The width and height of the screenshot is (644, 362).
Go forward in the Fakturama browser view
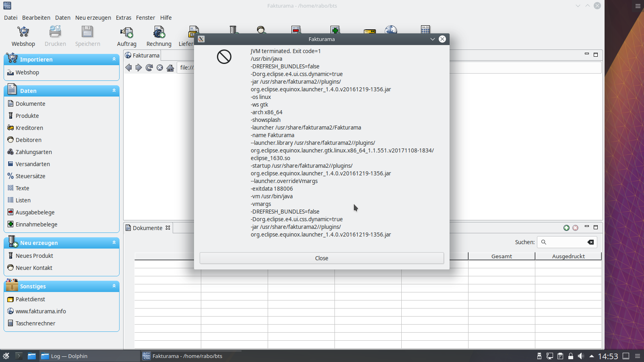click(139, 68)
